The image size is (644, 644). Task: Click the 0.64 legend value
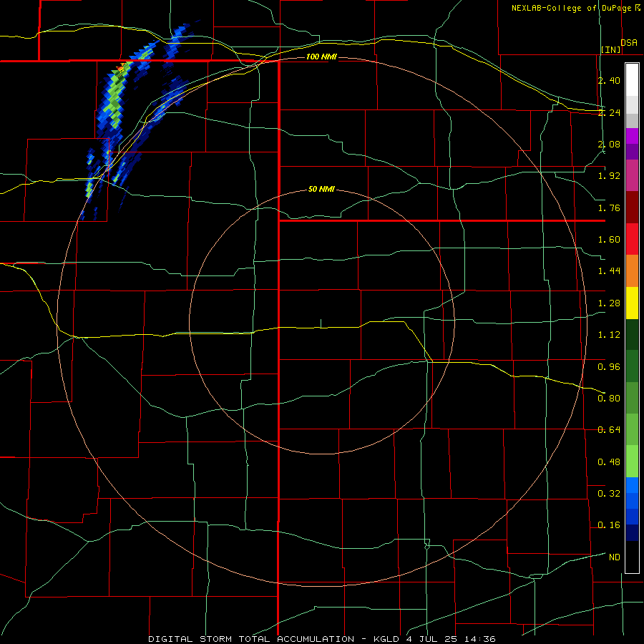coord(609,430)
